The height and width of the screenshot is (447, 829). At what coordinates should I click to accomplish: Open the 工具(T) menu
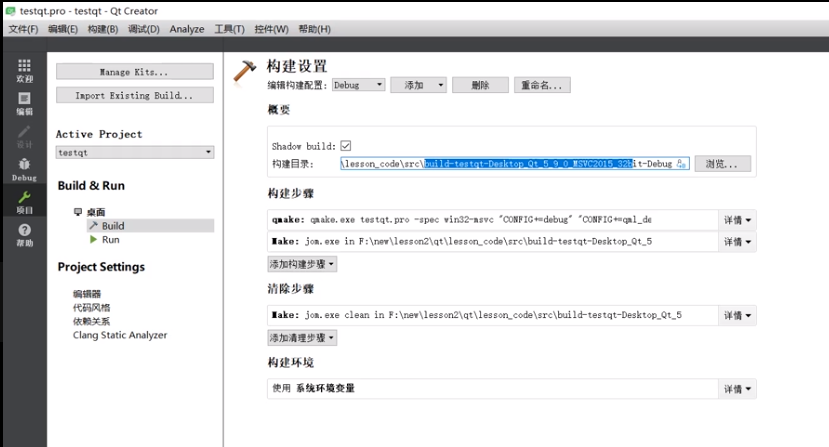(x=229, y=29)
